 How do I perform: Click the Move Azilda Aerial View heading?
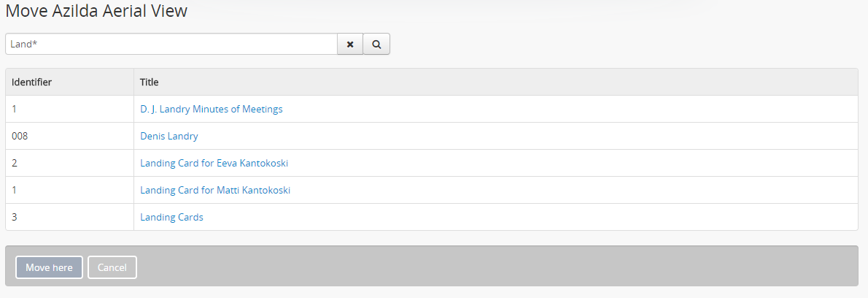click(x=96, y=11)
